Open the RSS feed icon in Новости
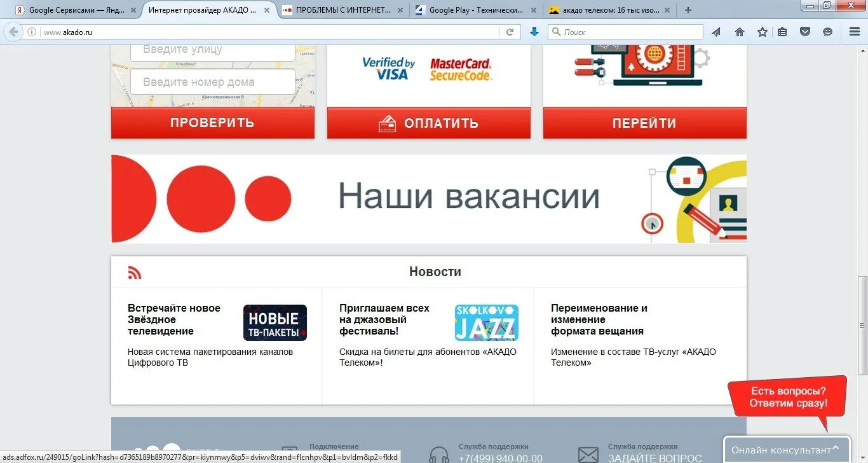Screen dimensions: 868x463 point(135,273)
